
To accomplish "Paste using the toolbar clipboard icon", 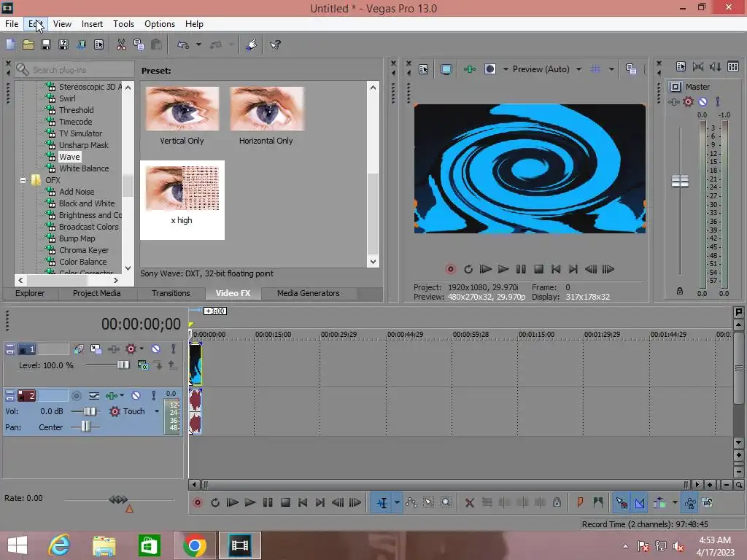I will coord(156,44).
